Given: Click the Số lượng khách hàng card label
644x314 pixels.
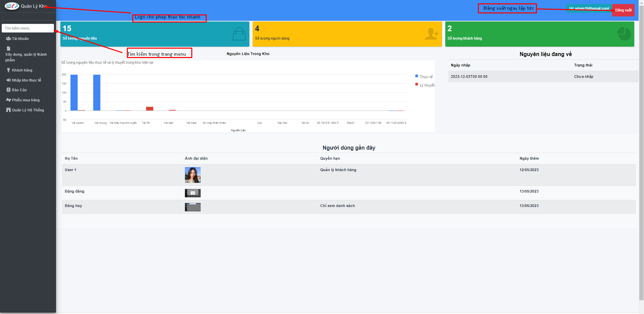Looking at the screenshot, I should [464, 38].
